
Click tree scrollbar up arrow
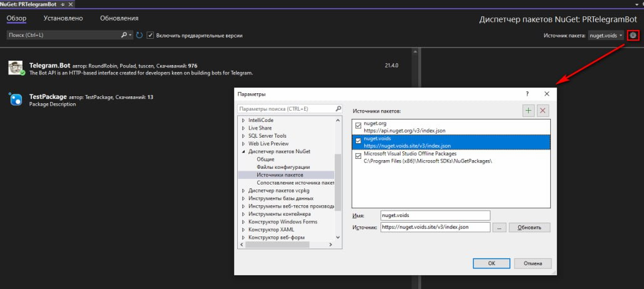pyautogui.click(x=338, y=120)
